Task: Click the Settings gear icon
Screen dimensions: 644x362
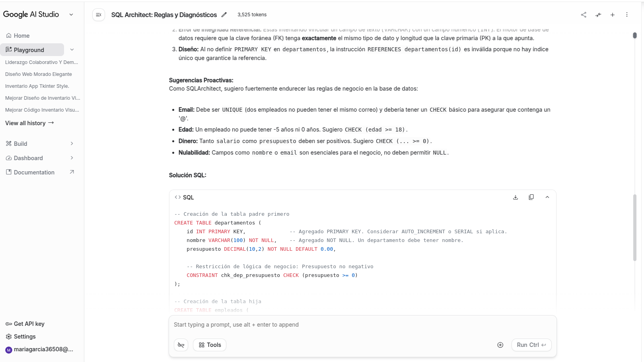Action: point(9,337)
